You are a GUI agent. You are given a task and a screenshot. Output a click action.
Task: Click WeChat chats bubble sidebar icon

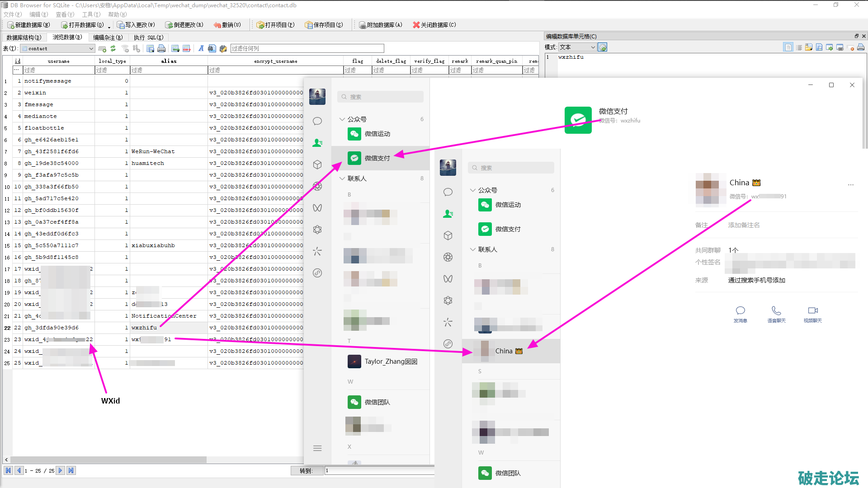(317, 121)
